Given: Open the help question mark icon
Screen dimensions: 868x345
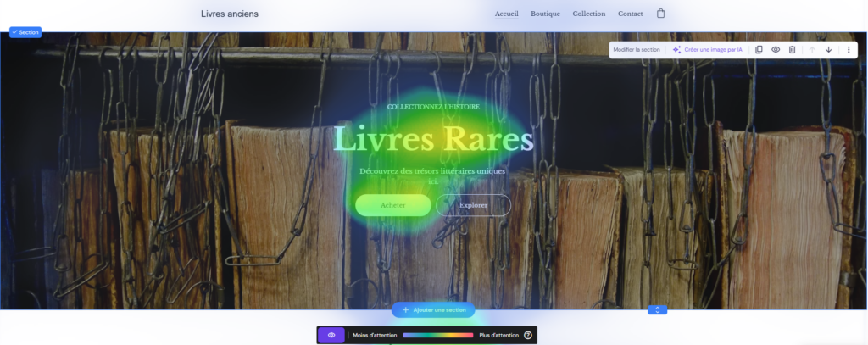Looking at the screenshot, I should [x=527, y=335].
